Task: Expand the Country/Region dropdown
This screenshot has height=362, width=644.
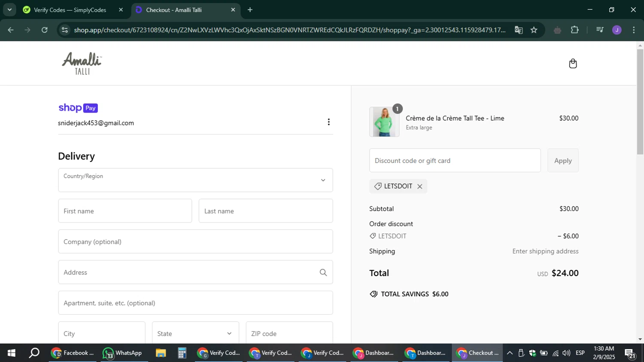Action: coord(195,180)
